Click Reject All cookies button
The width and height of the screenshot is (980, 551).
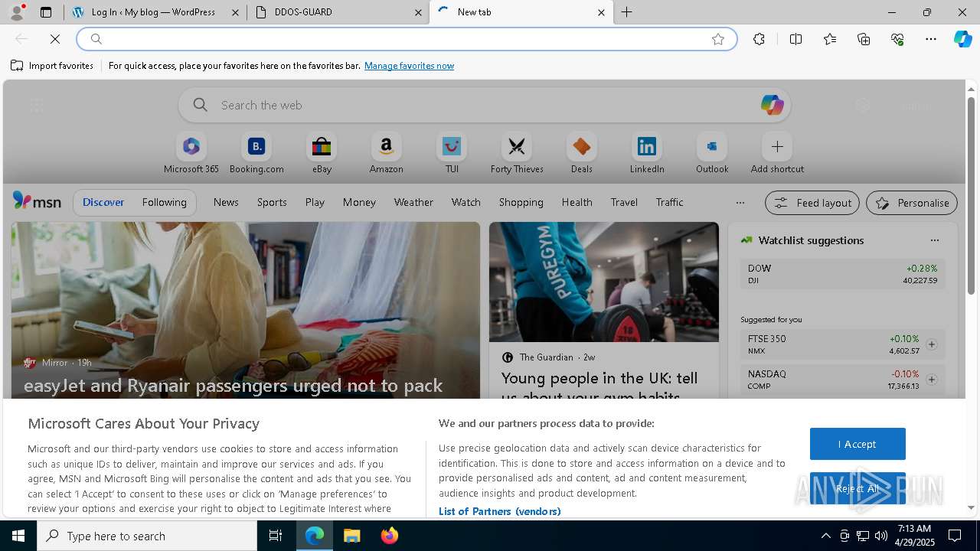(x=857, y=488)
